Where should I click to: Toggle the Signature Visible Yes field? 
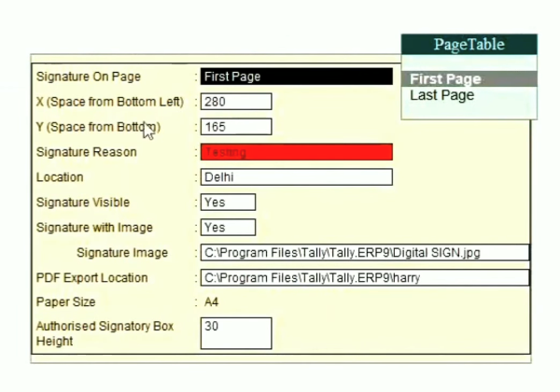click(x=228, y=203)
